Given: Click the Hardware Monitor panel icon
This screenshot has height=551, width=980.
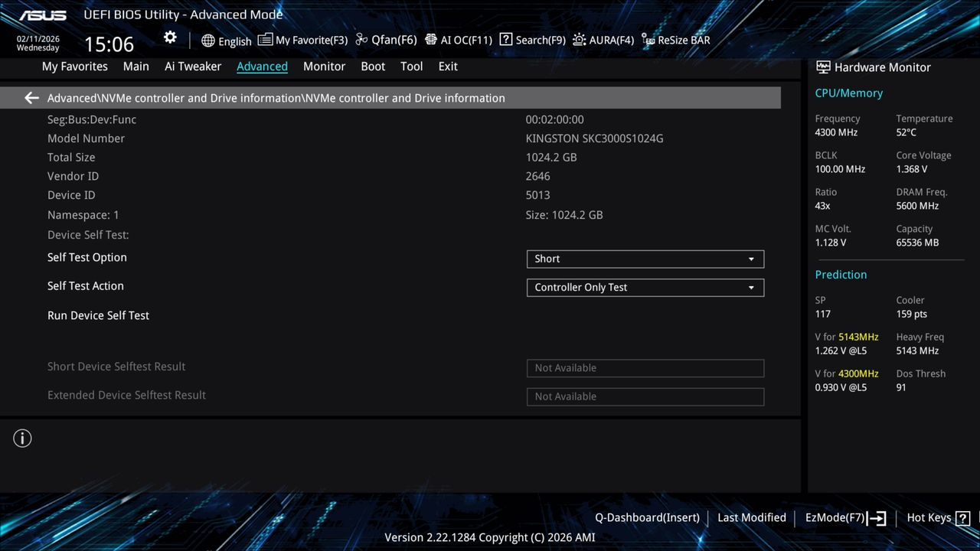Looking at the screenshot, I should [822, 67].
